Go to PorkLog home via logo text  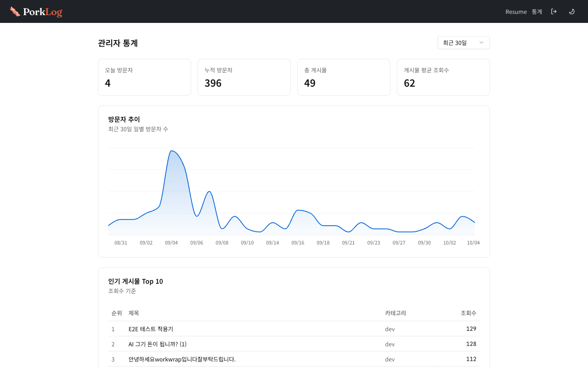43,12
